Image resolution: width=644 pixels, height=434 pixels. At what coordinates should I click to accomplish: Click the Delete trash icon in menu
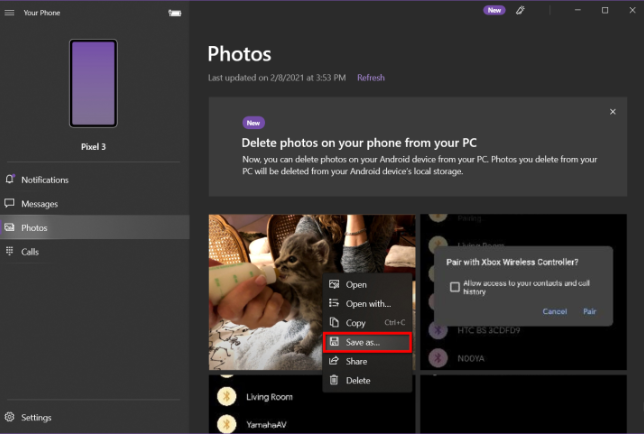(334, 380)
